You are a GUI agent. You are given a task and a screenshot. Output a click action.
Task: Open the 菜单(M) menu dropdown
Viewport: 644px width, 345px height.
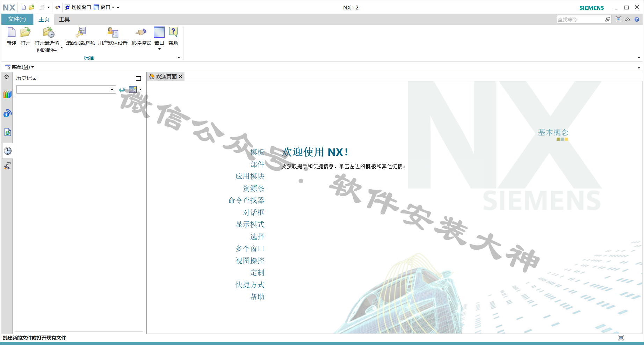[19, 67]
